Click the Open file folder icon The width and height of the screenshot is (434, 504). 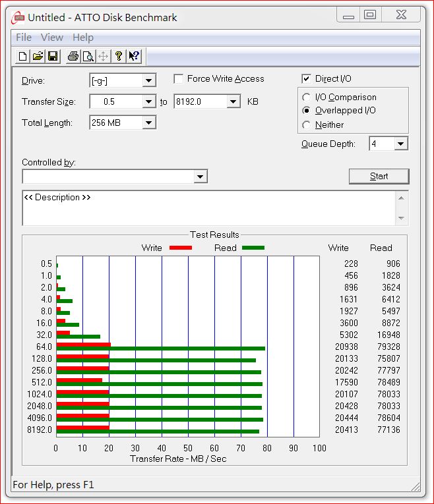coord(38,57)
